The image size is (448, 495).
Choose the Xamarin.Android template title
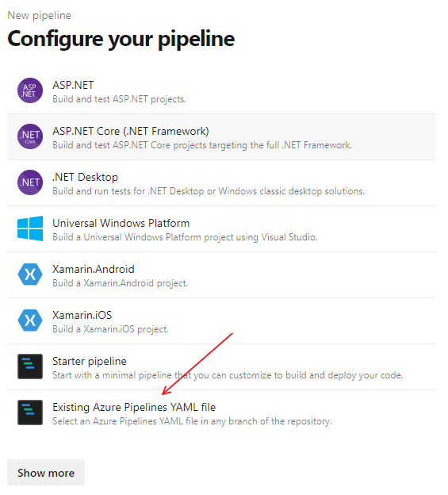tap(94, 269)
